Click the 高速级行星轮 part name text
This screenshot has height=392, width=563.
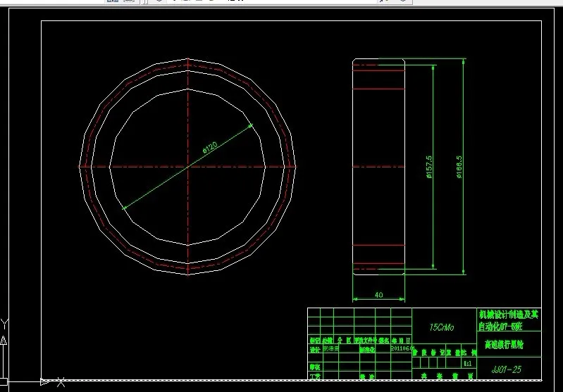point(504,345)
